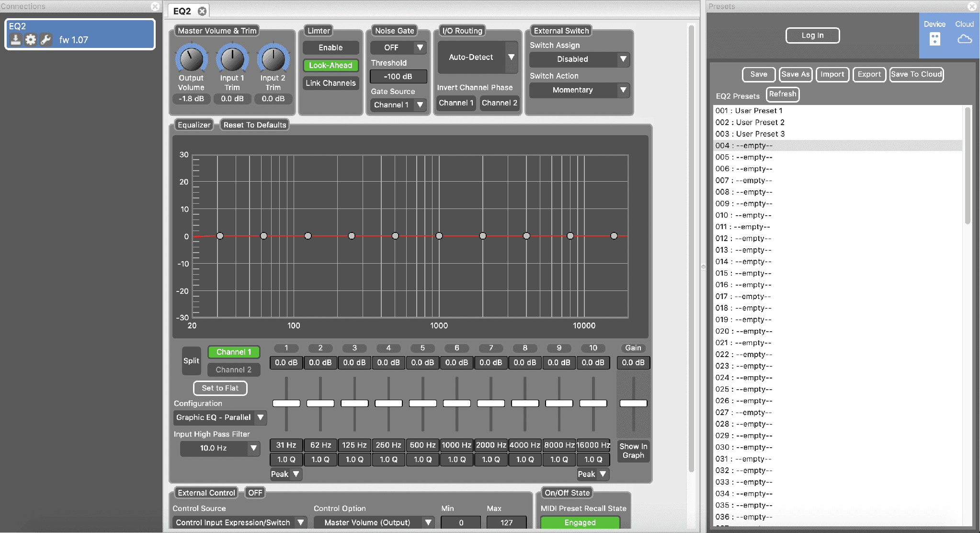Close the EQ2 tab with its X icon
The width and height of the screenshot is (980, 533).
click(202, 11)
